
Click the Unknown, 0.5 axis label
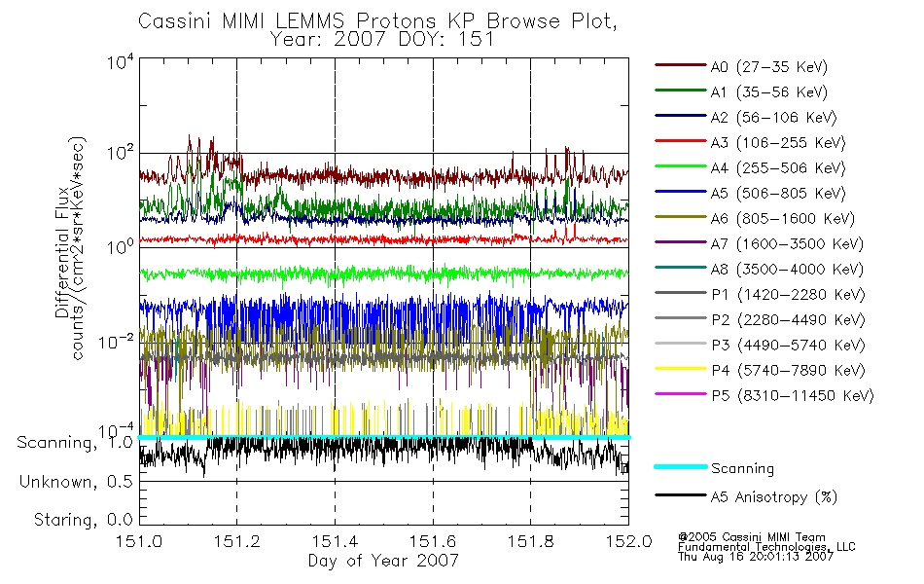click(76, 482)
